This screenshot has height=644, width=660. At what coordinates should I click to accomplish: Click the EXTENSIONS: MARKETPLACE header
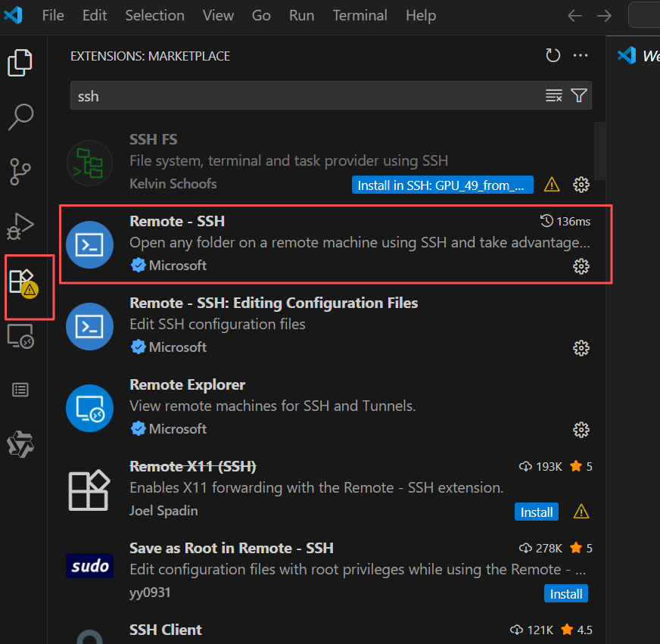151,56
